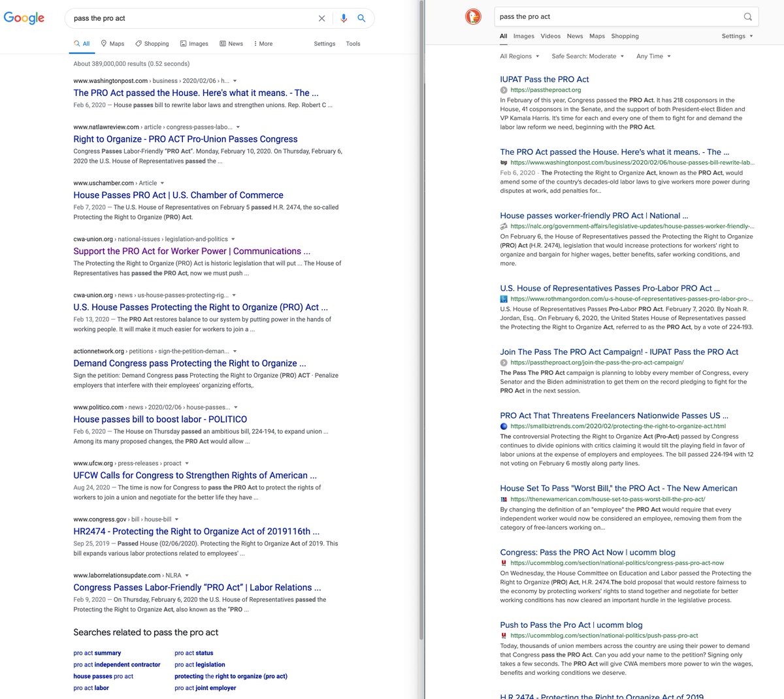Switch to DuckDuckGo Videos tab

point(550,36)
